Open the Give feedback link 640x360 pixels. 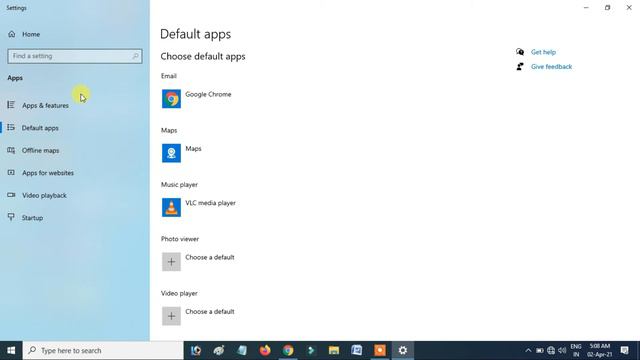551,67
